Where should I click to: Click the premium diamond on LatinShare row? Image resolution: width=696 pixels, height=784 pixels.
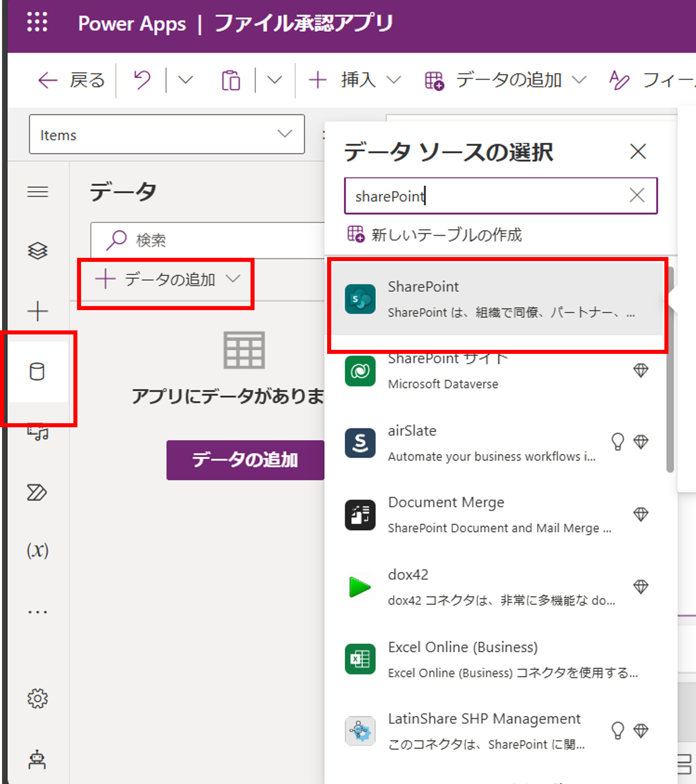click(640, 730)
